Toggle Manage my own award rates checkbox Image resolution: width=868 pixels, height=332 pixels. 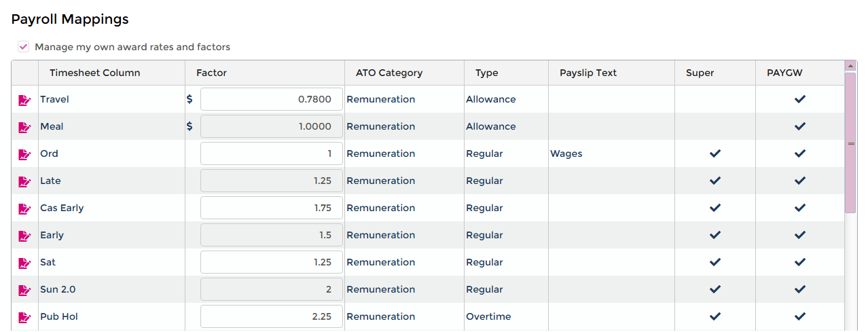[x=24, y=47]
